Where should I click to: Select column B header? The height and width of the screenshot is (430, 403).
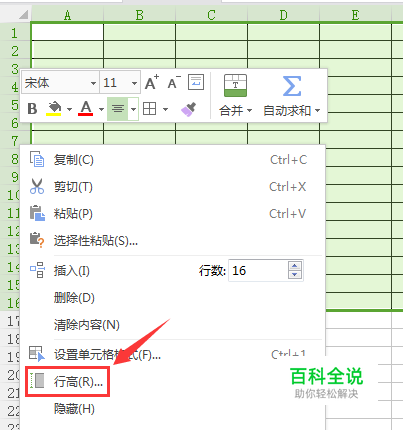[139, 15]
